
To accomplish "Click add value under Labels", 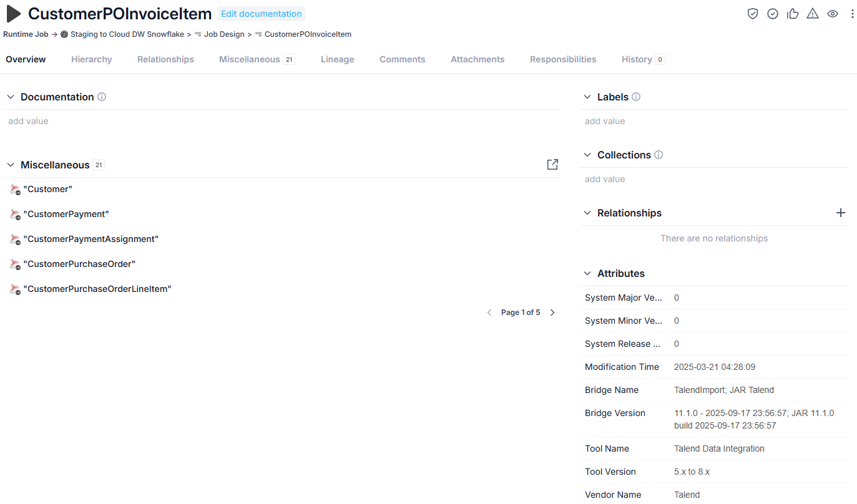I will point(605,121).
